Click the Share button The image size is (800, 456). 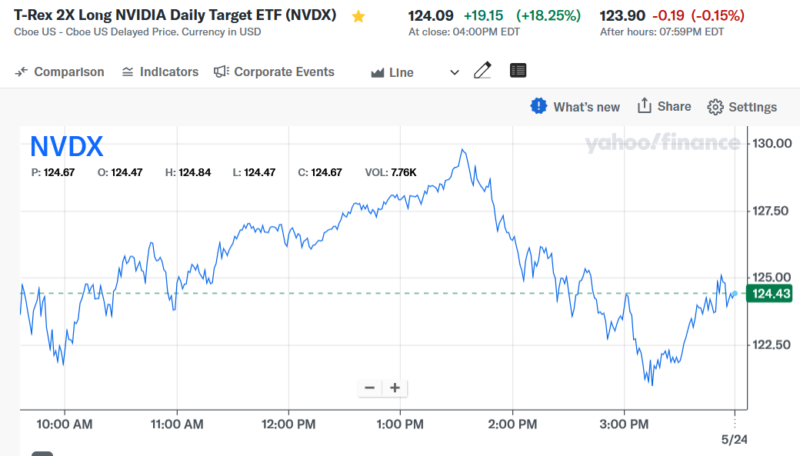coord(664,107)
